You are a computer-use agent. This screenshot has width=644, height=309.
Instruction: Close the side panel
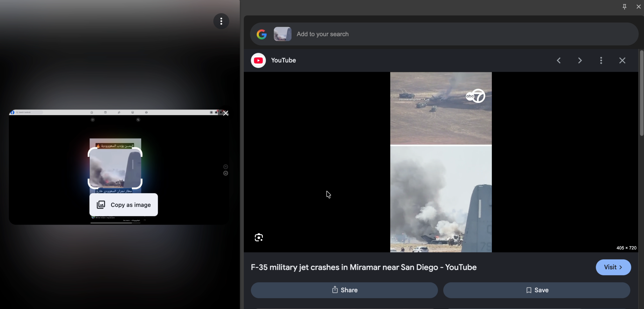click(x=638, y=7)
